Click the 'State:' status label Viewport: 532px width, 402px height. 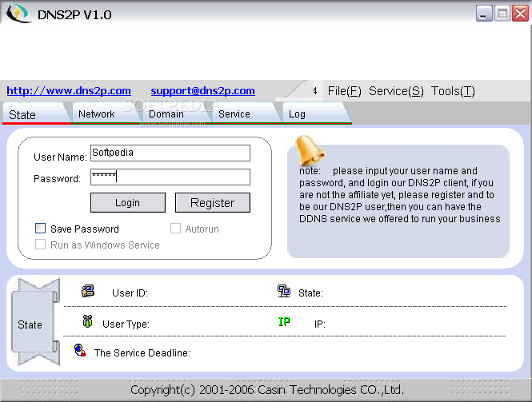[x=310, y=293]
